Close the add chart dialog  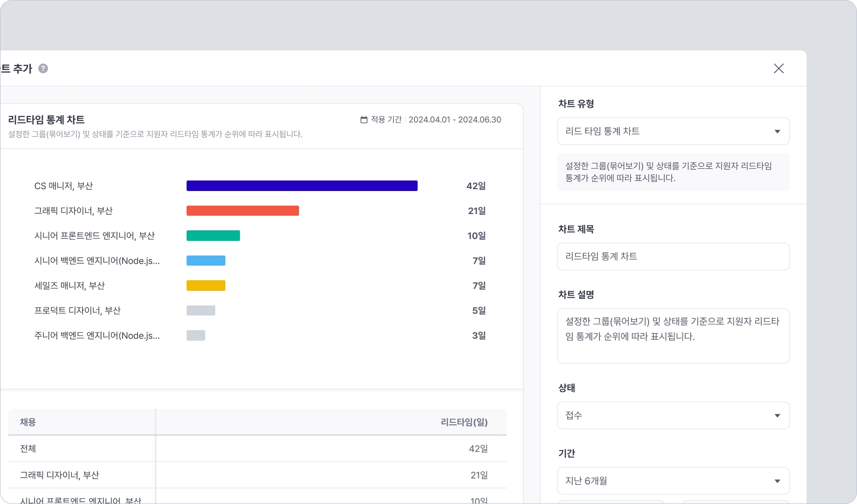tap(778, 69)
